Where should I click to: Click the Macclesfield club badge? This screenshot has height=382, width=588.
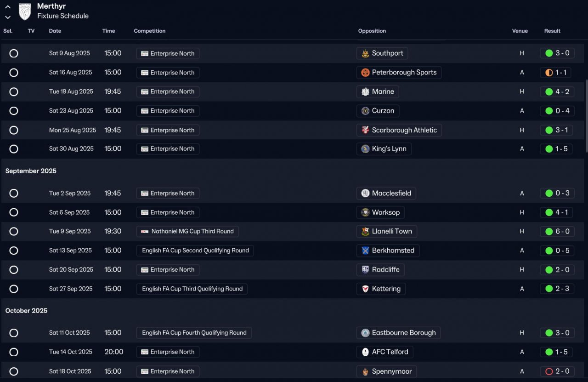[x=365, y=193]
